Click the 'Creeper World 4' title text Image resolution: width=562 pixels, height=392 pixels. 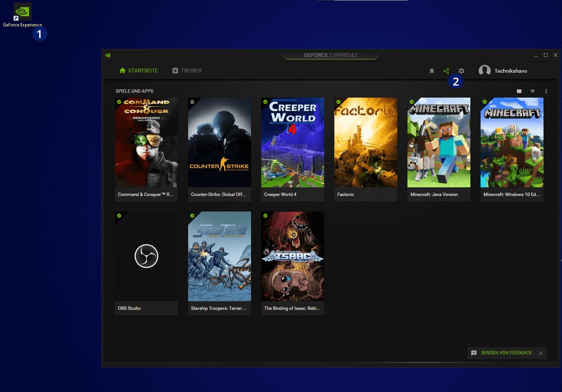280,194
